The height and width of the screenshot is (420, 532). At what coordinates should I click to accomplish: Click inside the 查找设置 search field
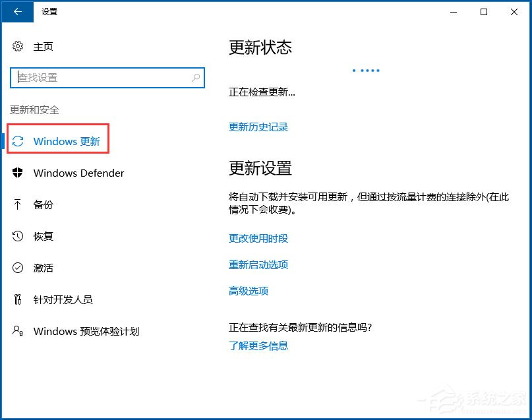point(99,77)
